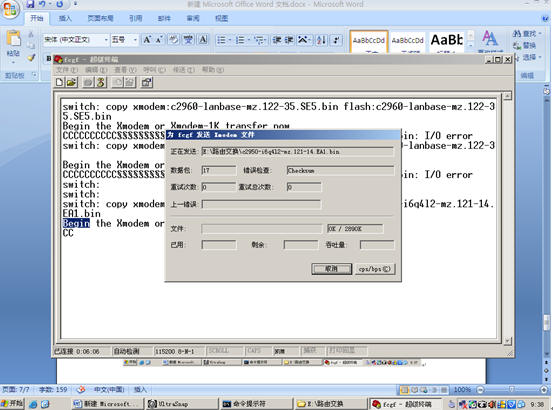Click the 取消 (Cancel) button in Xmodem dialog
This screenshot has width=553, height=410.
pyautogui.click(x=332, y=269)
